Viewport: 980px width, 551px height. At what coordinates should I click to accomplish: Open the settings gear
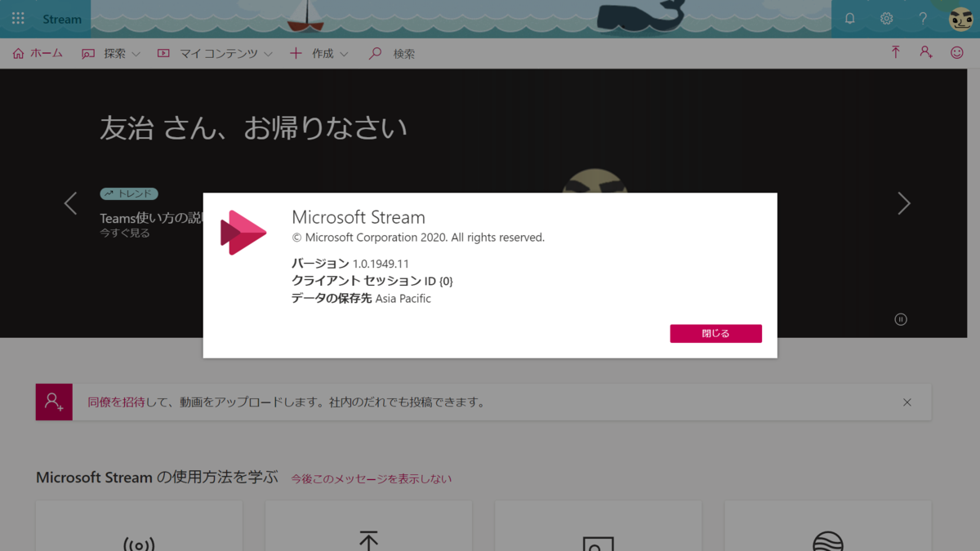(886, 18)
